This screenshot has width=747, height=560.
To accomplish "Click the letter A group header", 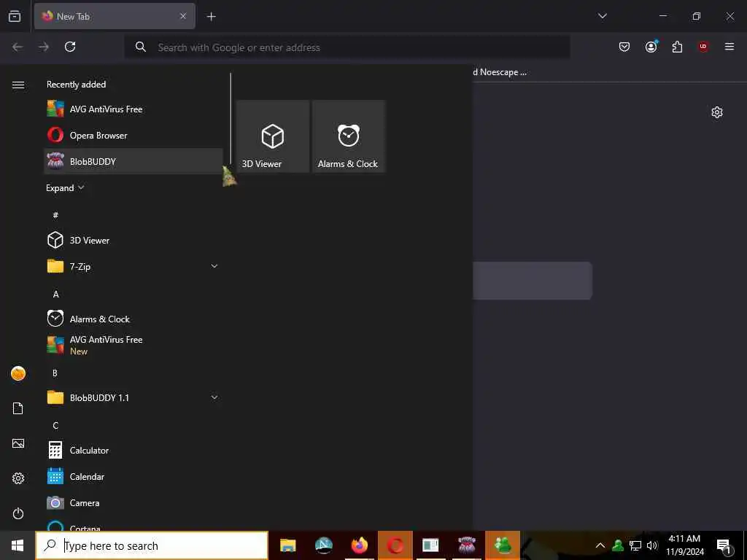I will pos(55,294).
